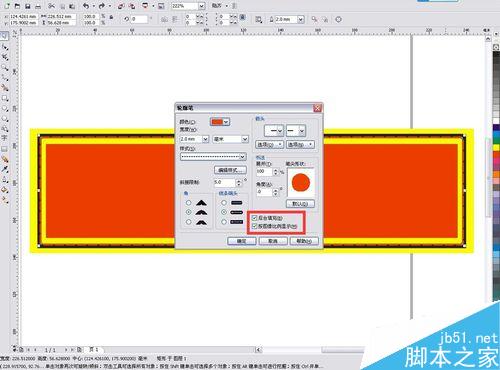Click the Redo arrow icon
Viewport: 500px width, 370px height.
tap(102, 6)
